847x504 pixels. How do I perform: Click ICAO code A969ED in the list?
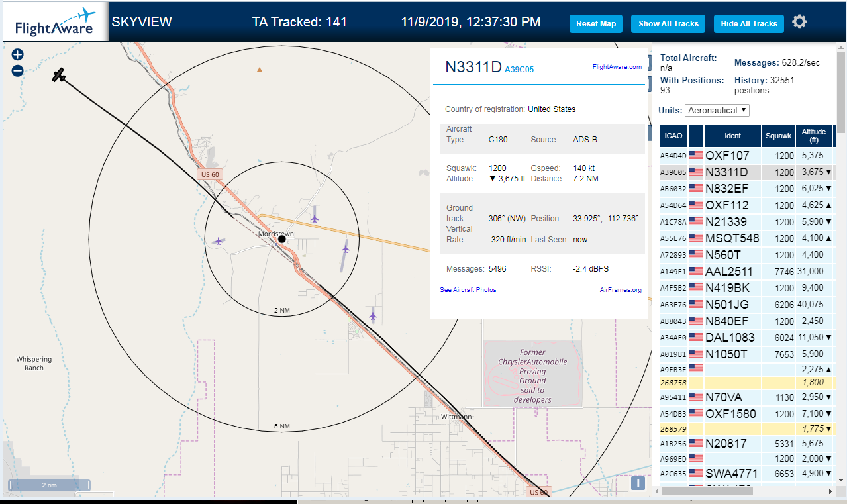coord(672,458)
